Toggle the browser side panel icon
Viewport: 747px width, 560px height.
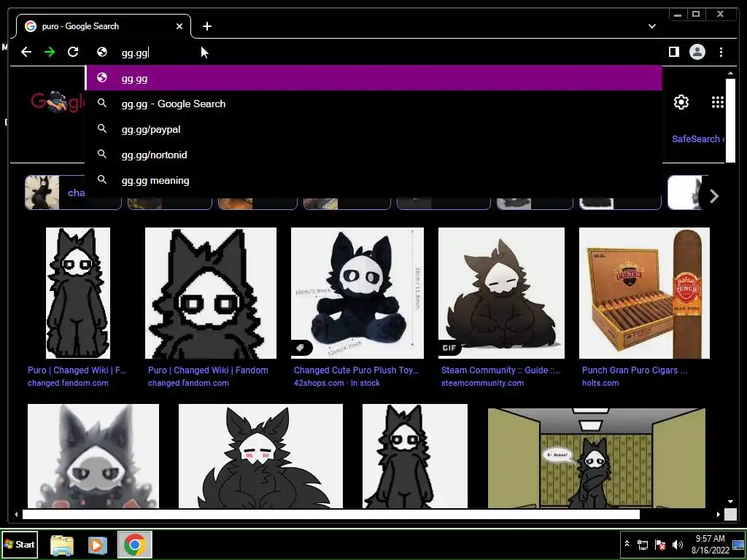[x=673, y=52]
